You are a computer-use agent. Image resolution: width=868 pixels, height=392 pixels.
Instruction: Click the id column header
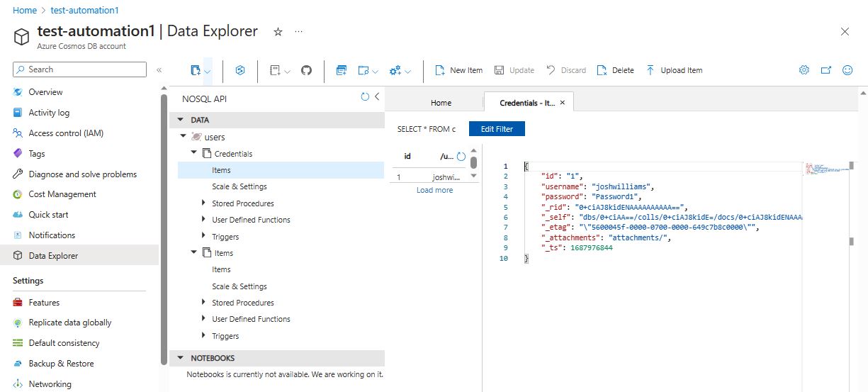pyautogui.click(x=407, y=157)
